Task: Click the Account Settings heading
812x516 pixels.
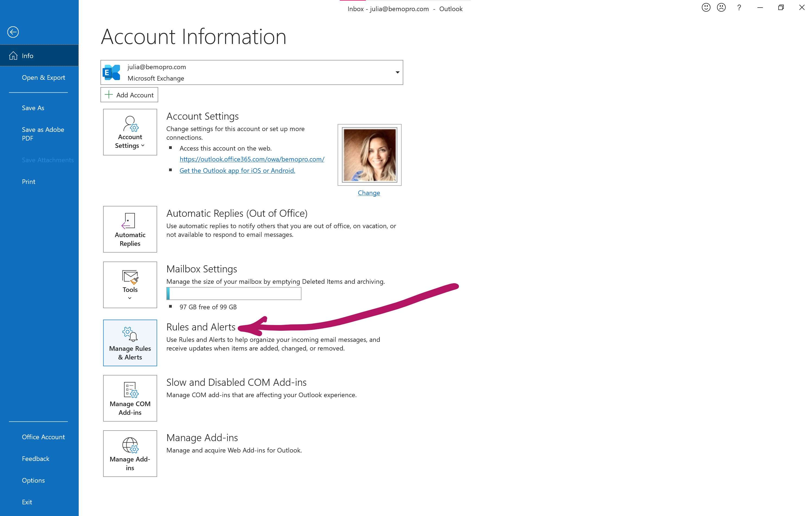Action: click(x=202, y=116)
